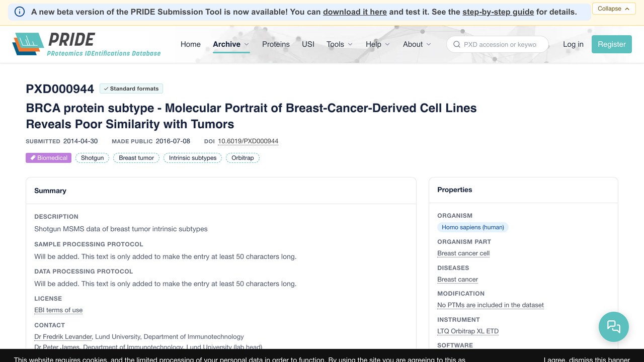
Task: Click the Dr Fredrik Levander contact link
Action: click(63, 337)
